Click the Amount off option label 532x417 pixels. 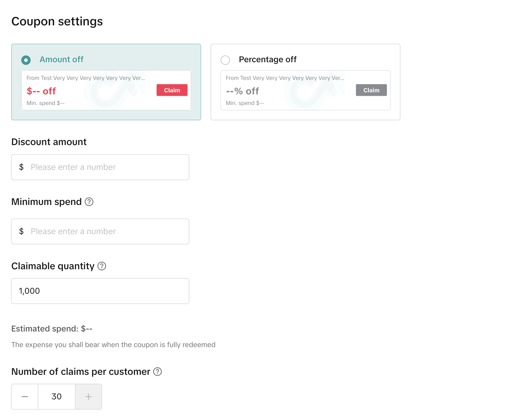[x=61, y=60]
